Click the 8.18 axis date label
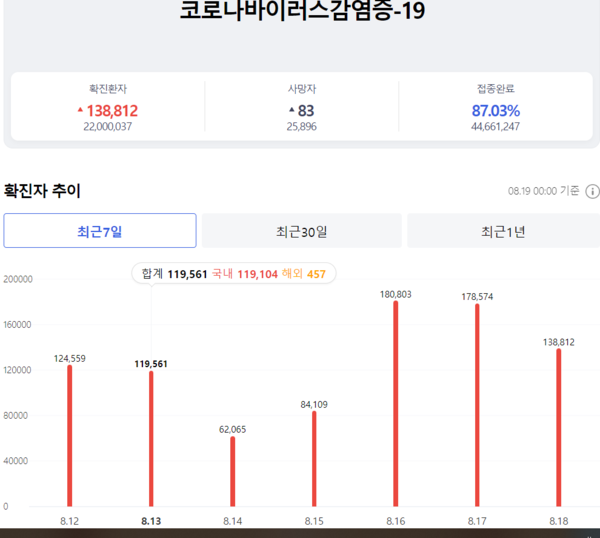This screenshot has height=538, width=600. (559, 521)
